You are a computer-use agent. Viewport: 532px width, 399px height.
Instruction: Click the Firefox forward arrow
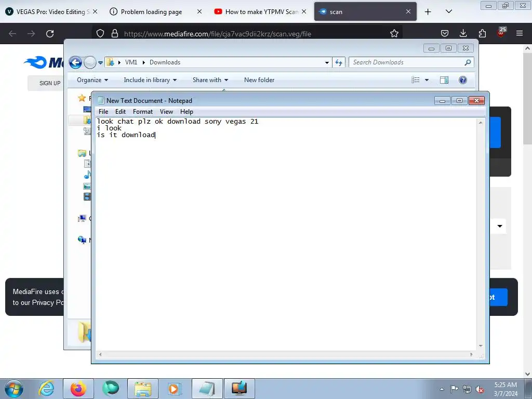pyautogui.click(x=31, y=34)
